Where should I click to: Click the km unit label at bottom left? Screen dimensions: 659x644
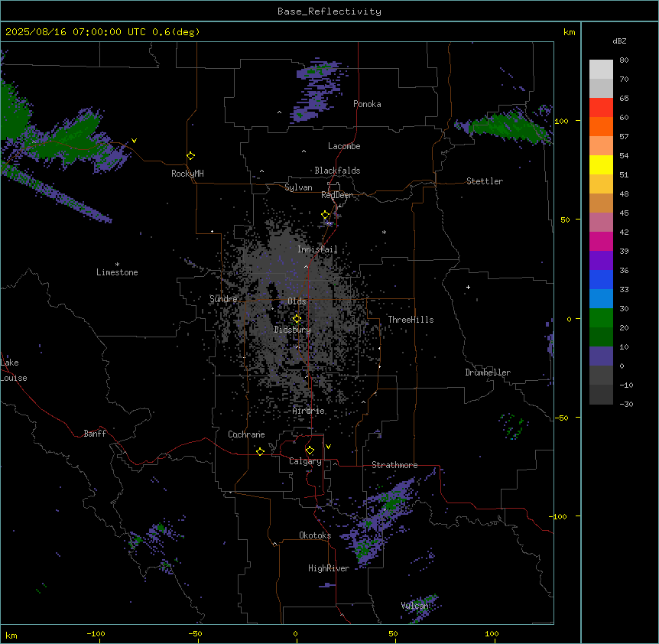[11, 635]
